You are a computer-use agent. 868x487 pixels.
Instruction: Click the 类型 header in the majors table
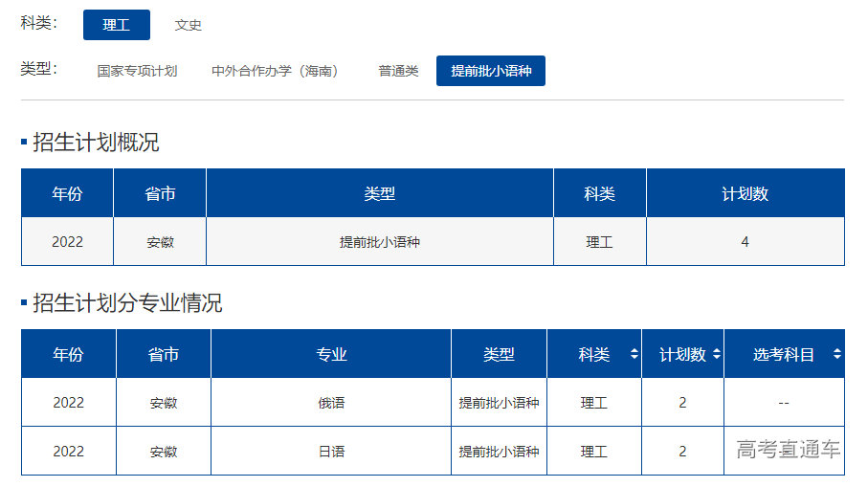coord(499,354)
